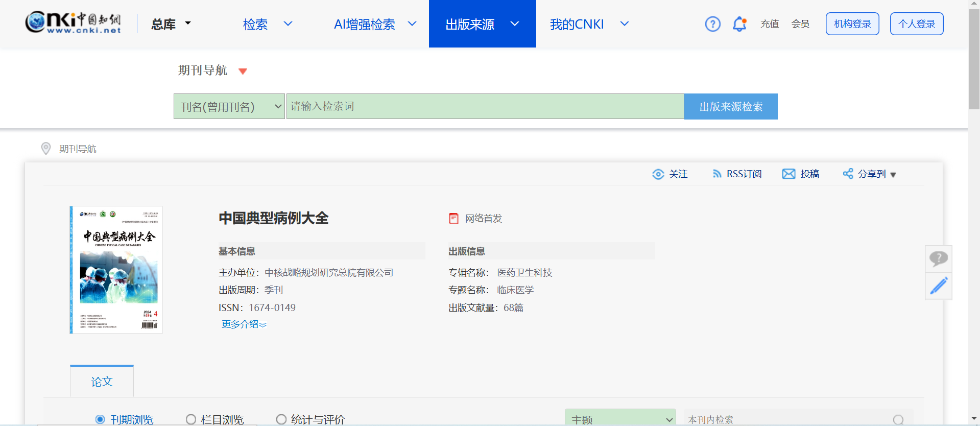Viewport: 980px width, 426px height.
Task: Click the blue pencil edit icon
Action: coord(939,286)
